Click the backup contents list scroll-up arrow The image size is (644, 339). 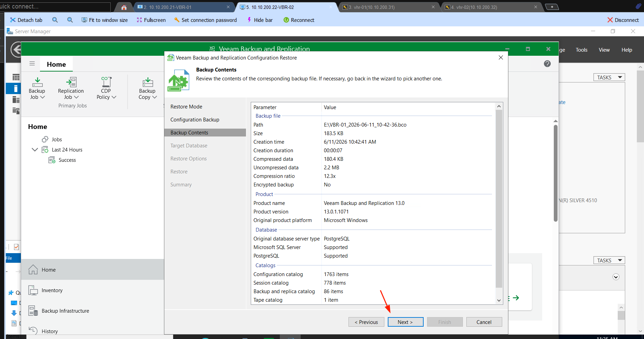(499, 106)
